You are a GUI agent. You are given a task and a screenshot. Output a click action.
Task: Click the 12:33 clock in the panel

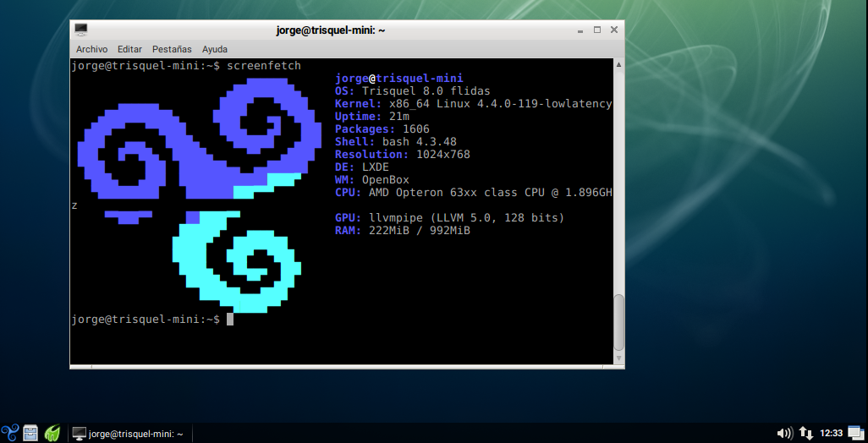[832, 434]
